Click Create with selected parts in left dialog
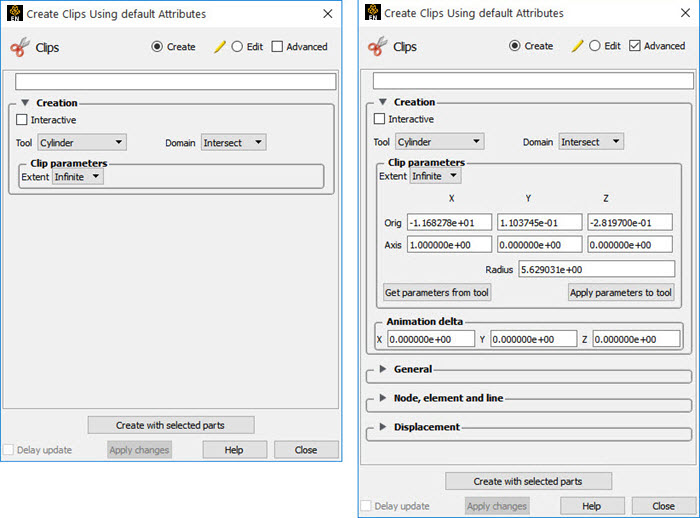The height and width of the screenshot is (518, 700). tap(171, 425)
